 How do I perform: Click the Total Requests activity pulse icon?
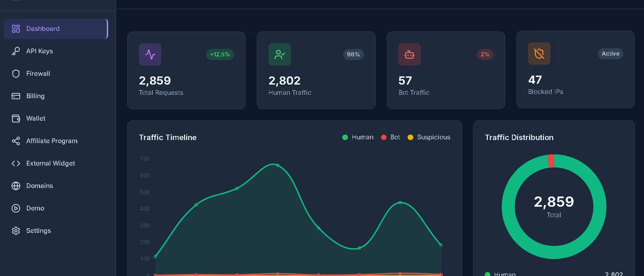(x=150, y=54)
